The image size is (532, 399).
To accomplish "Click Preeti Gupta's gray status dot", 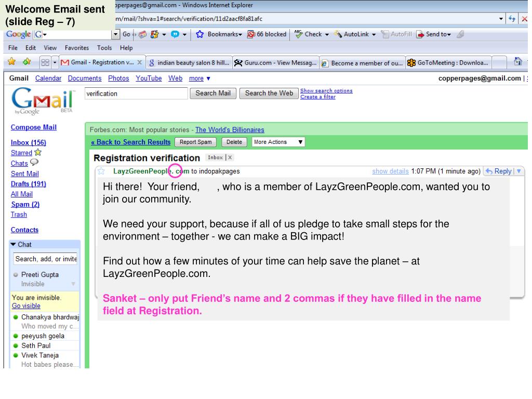I will pos(16,275).
